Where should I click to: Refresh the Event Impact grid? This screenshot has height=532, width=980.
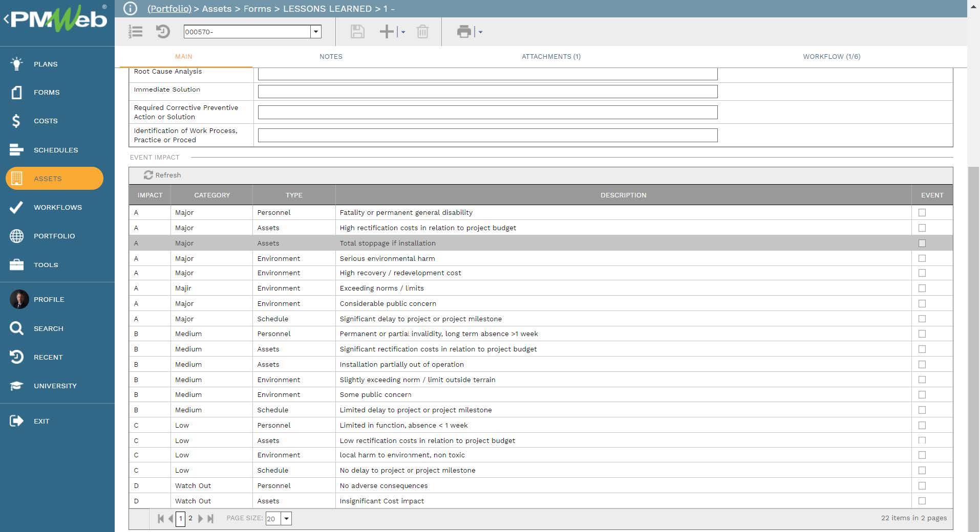tap(162, 175)
